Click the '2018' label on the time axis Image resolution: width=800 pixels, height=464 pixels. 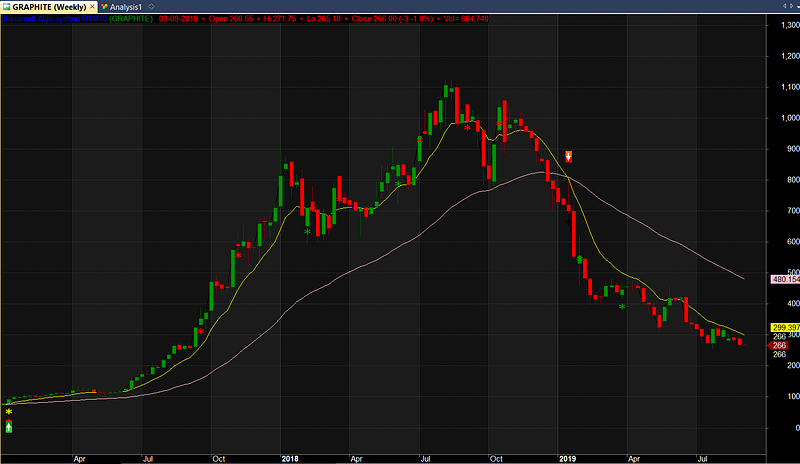(x=290, y=459)
